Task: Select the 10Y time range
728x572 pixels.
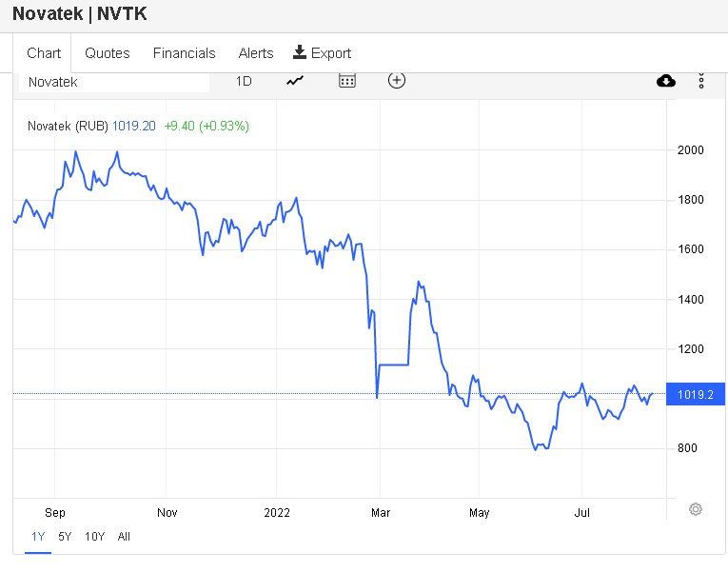Action: pyautogui.click(x=94, y=537)
